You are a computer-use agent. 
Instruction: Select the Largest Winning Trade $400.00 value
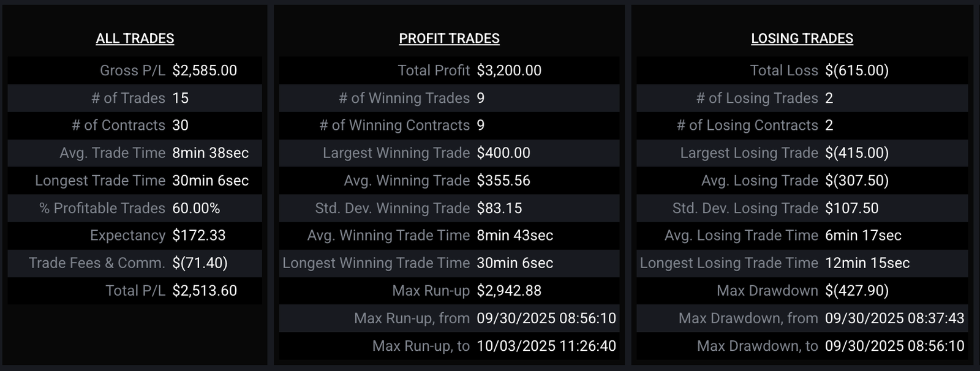tap(503, 153)
